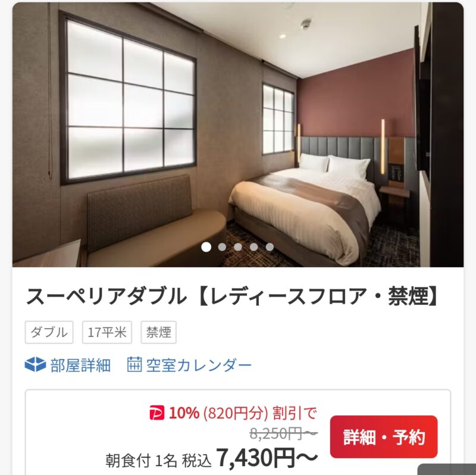Screen dimensions: 476x475
Task: Tap the hotel room photo
Action: [238, 135]
